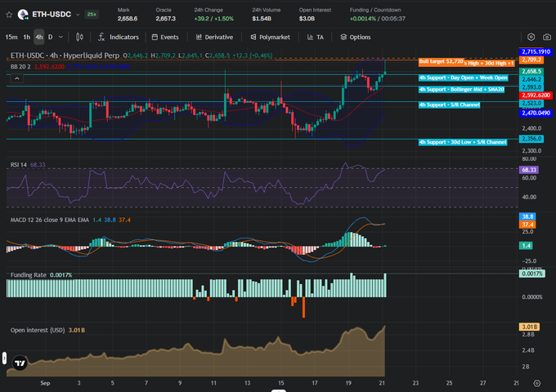Image resolution: width=556 pixels, height=392 pixels.
Task: Click the chart title ETH-USDC 4h Hyperliquid Perp
Action: [65, 56]
